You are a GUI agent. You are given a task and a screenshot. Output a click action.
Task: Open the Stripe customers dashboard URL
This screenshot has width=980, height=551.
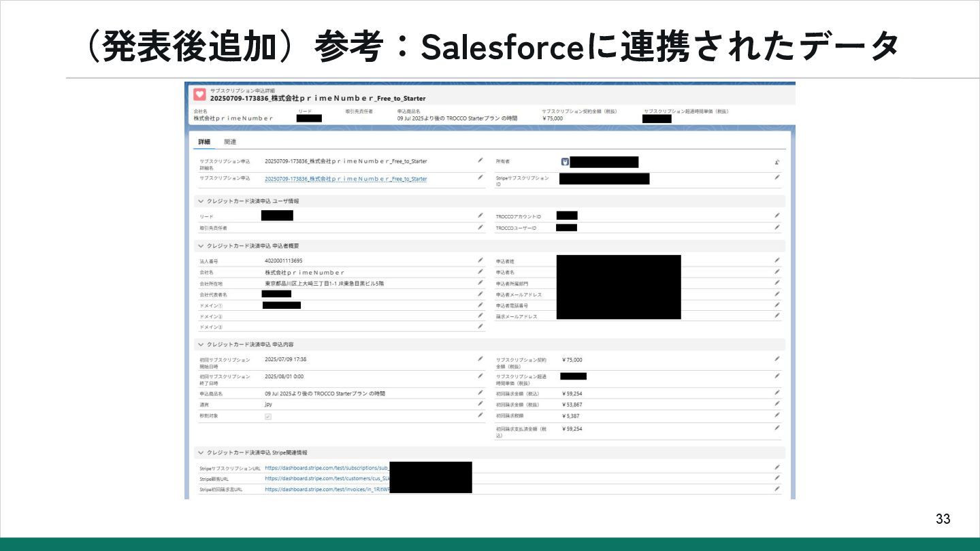pos(327,479)
